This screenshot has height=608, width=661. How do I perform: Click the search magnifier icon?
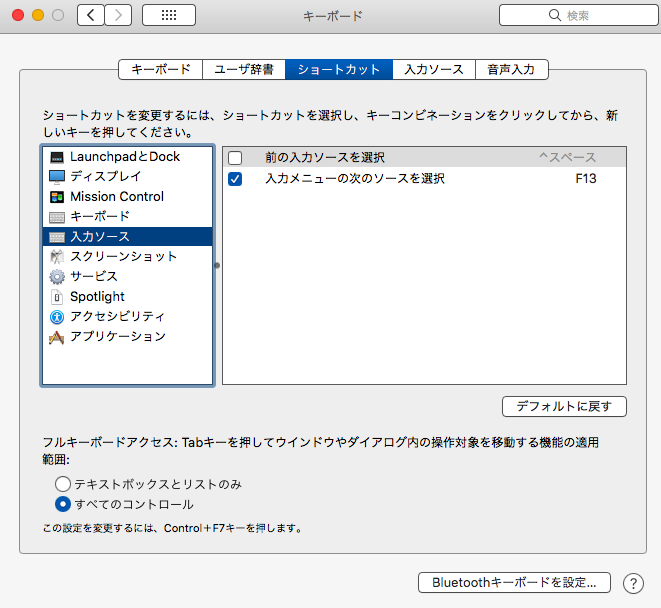pyautogui.click(x=555, y=15)
